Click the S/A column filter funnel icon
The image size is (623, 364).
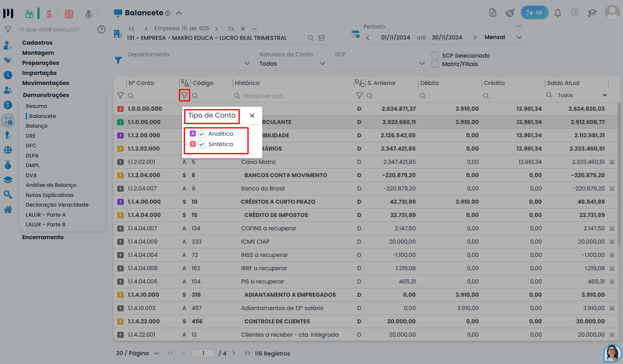pos(185,95)
